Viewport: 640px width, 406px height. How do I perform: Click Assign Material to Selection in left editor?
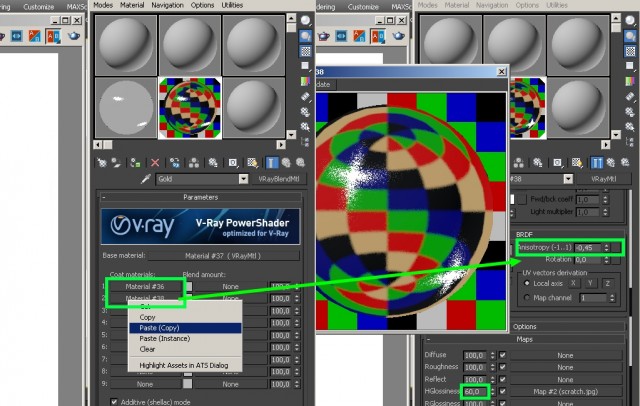pyautogui.click(x=135, y=163)
